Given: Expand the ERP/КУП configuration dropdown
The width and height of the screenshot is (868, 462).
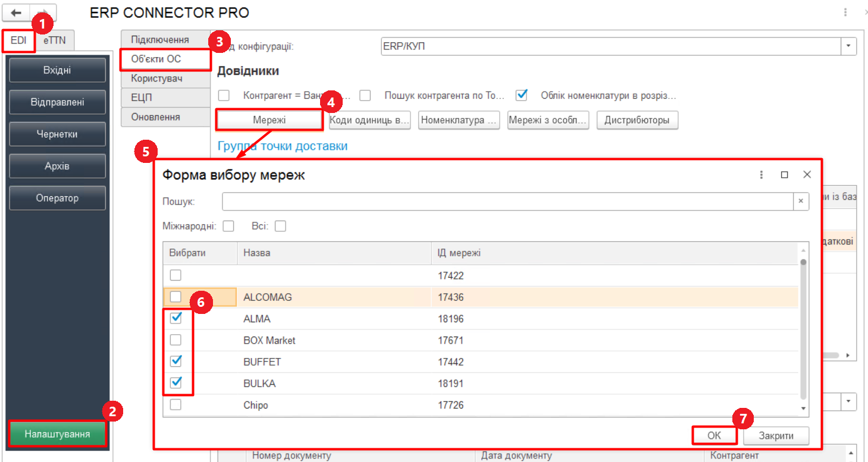Looking at the screenshot, I should [848, 46].
